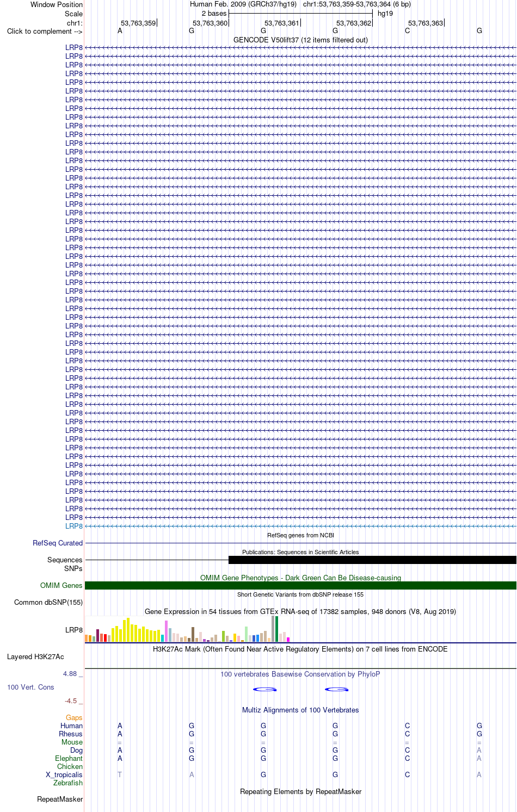The height and width of the screenshot is (812, 517).
Task: Open the GENCODE V50lift37 track title
Action: 300,40
